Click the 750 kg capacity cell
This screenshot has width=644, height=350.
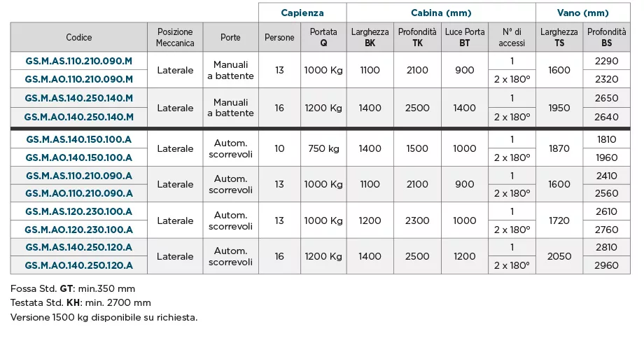pyautogui.click(x=323, y=148)
